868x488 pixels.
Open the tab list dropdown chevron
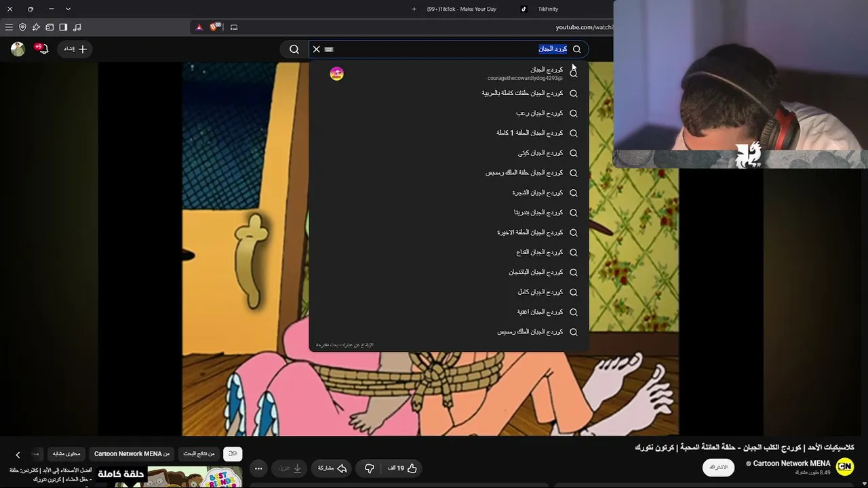(x=68, y=9)
